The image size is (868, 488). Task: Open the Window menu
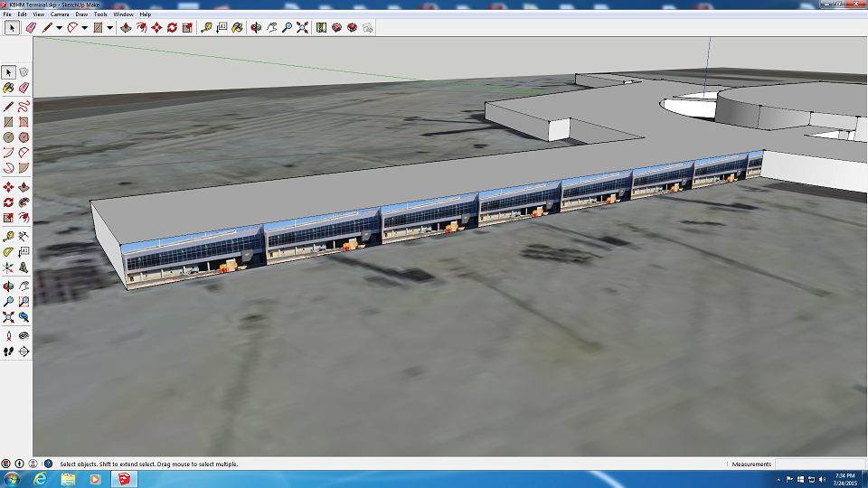[123, 14]
